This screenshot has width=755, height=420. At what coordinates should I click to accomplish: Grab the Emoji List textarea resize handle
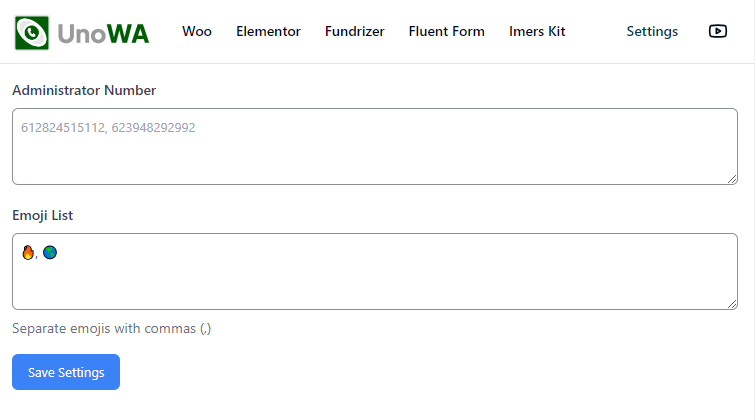pyautogui.click(x=732, y=304)
